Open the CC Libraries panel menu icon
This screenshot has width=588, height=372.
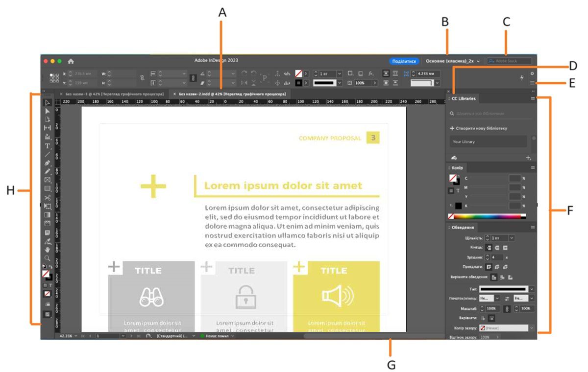533,98
